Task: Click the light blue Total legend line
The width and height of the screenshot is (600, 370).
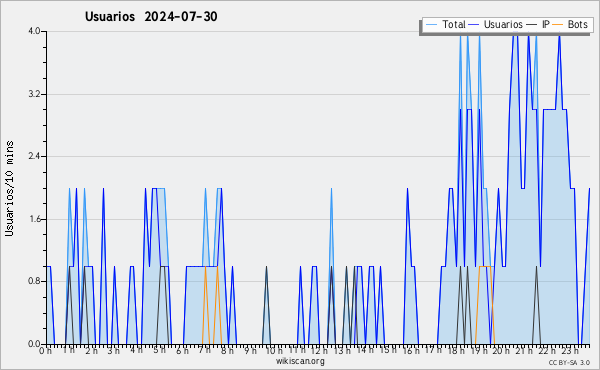Action: [x=431, y=25]
